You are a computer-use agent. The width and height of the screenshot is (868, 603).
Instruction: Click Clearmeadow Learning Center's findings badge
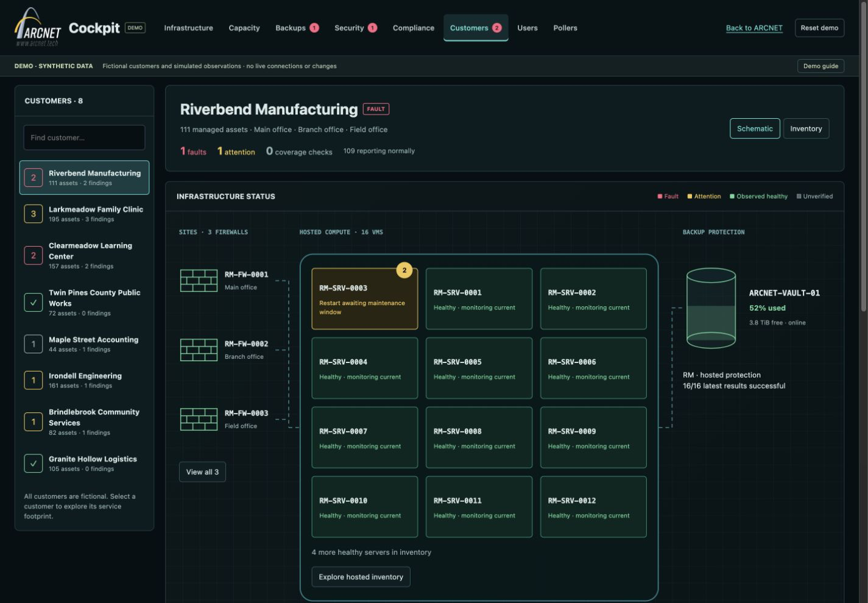coord(34,255)
